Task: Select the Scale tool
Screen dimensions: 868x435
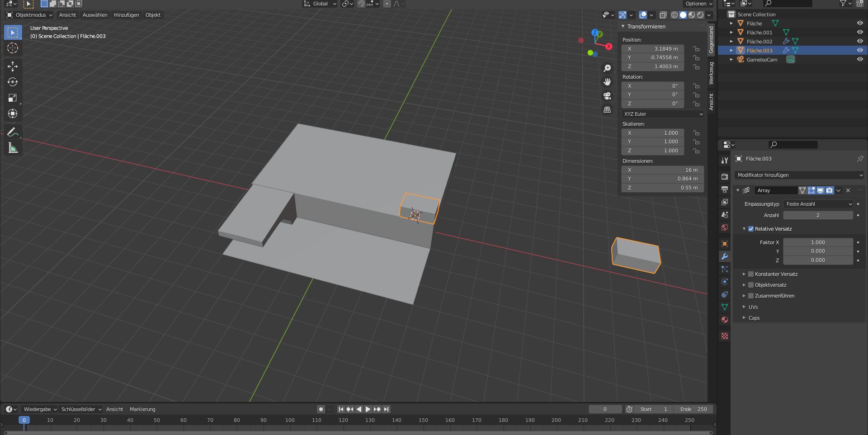Action: (13, 98)
